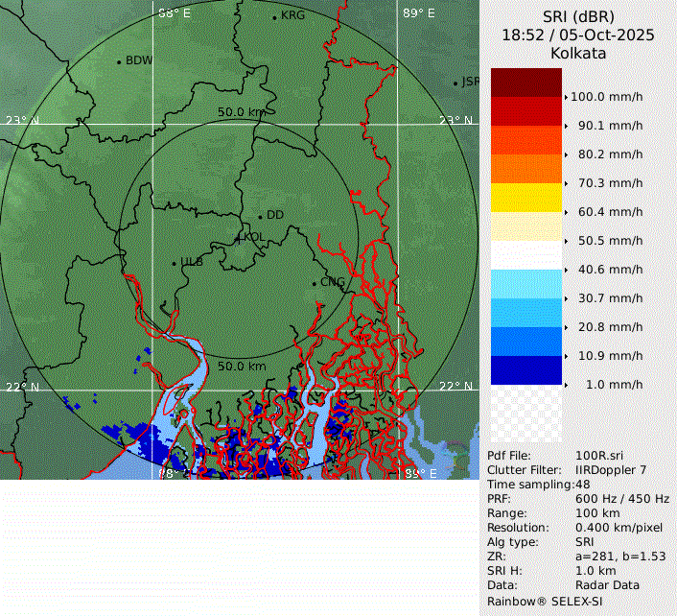Select the BDW location marker
677x616 pixels.
119,62
